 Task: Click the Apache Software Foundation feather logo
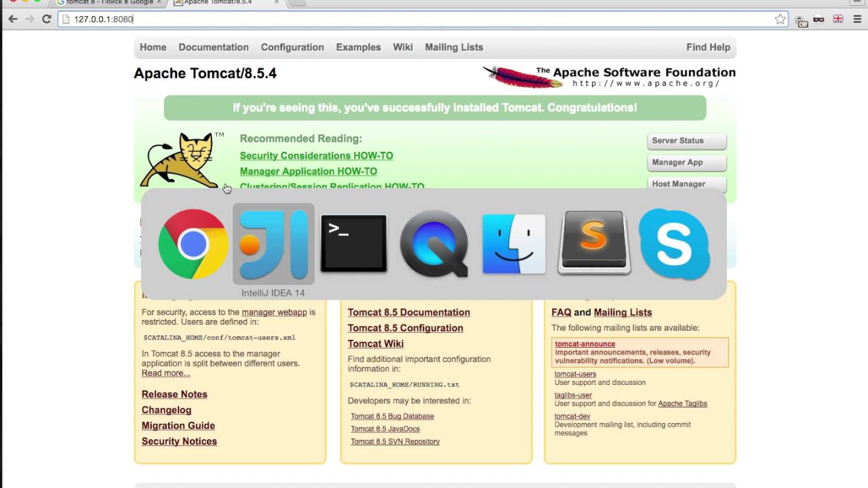(x=523, y=77)
